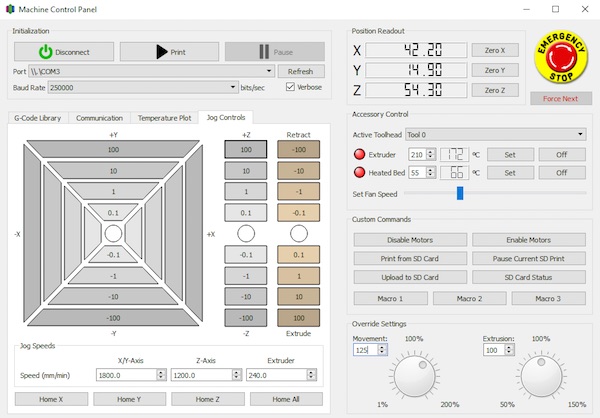The image size is (600, 418).
Task: Open the Temperature Plot tab
Action: [165, 118]
